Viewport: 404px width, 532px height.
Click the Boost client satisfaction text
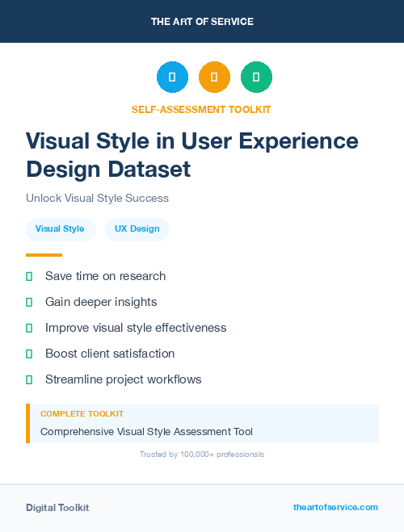(110, 354)
